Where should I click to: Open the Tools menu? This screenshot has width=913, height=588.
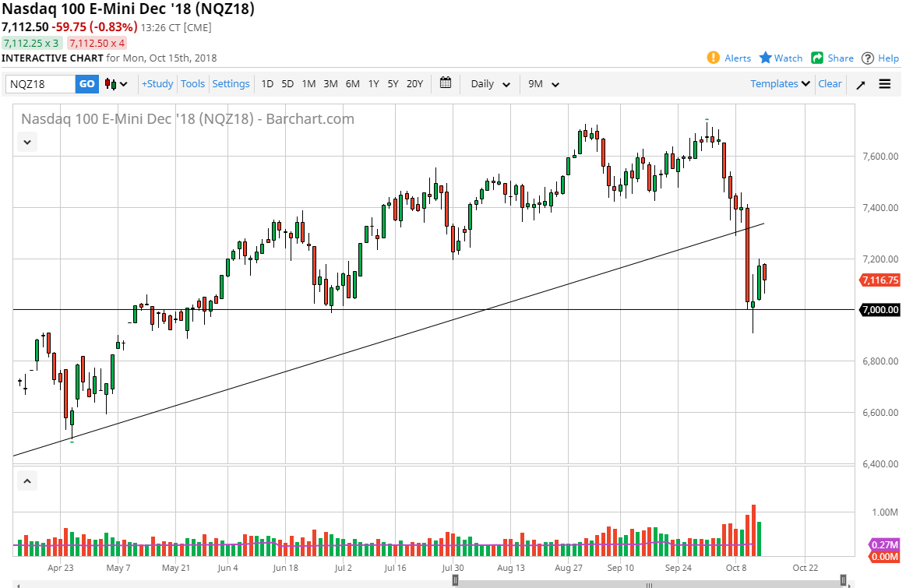click(x=192, y=83)
